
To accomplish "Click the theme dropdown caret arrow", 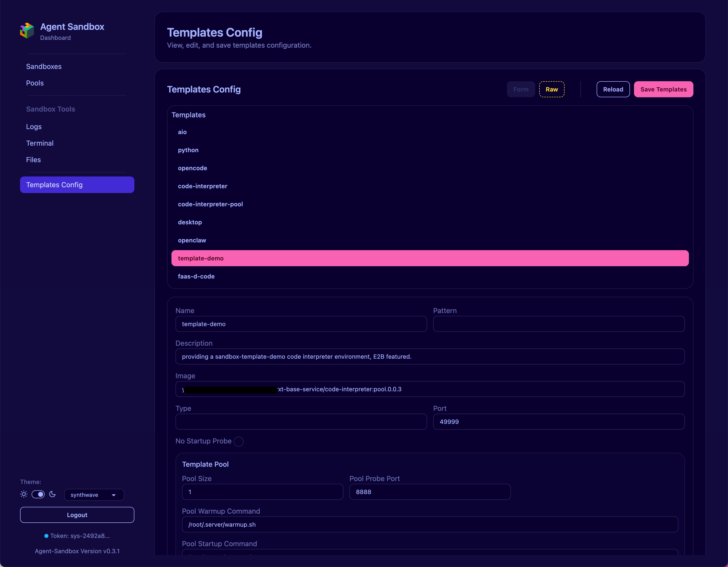I will pyautogui.click(x=114, y=495).
